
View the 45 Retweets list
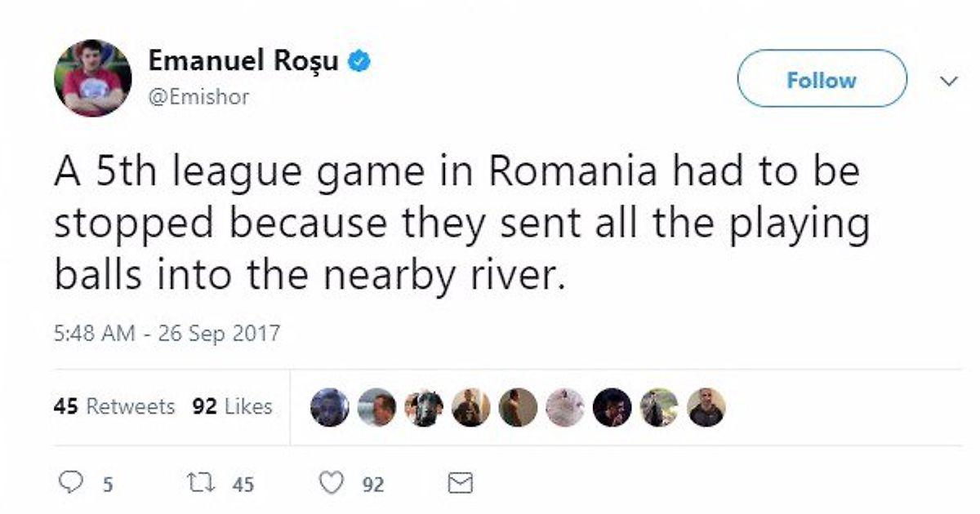click(114, 406)
